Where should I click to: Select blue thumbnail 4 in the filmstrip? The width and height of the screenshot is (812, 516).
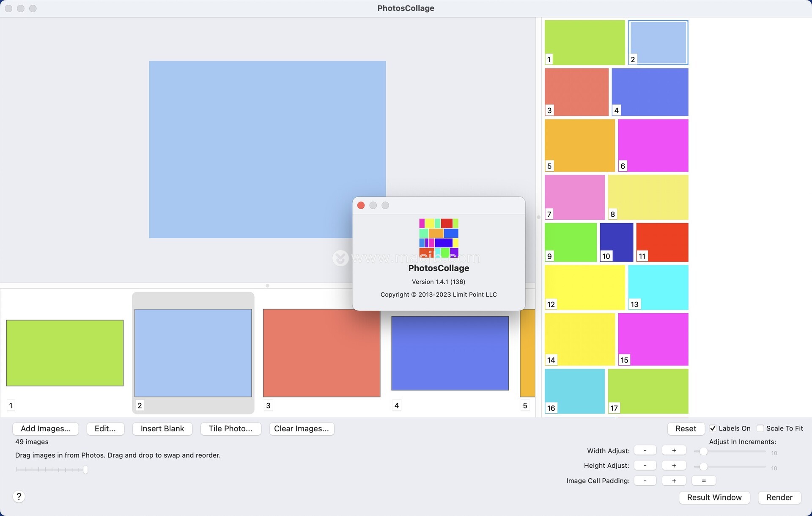coord(450,353)
